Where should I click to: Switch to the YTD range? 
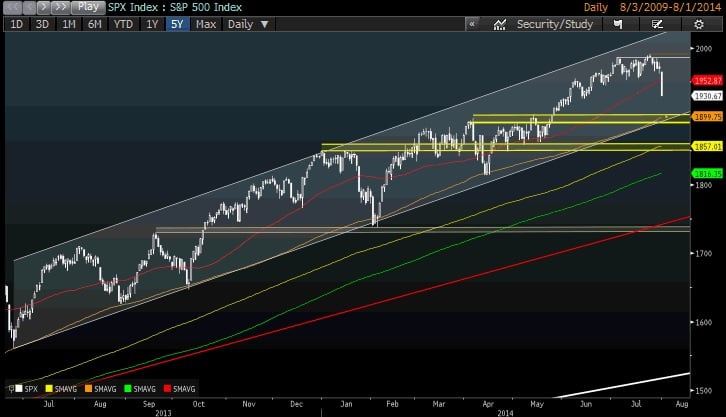tap(123, 24)
